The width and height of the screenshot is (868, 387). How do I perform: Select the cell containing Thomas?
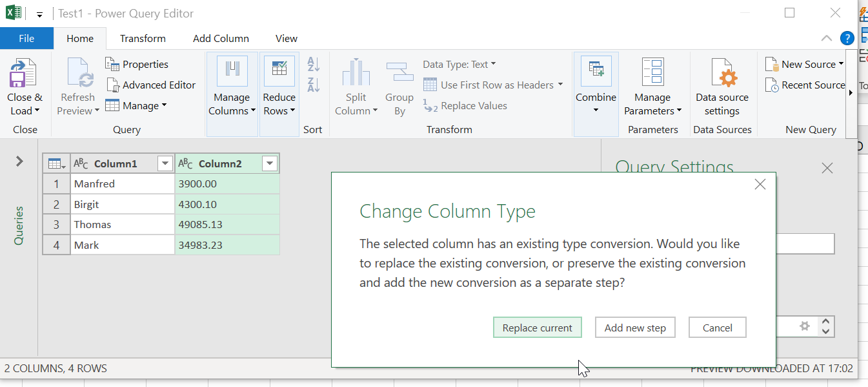point(122,225)
